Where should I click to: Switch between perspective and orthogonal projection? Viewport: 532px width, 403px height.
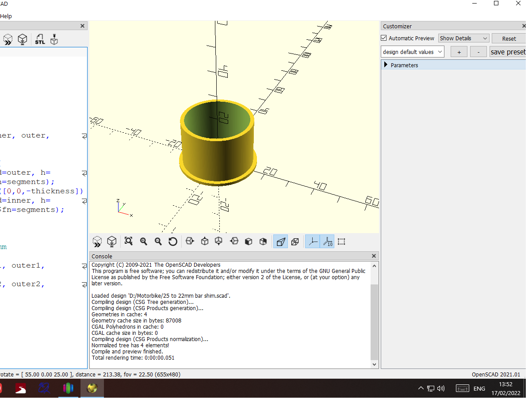pos(280,241)
